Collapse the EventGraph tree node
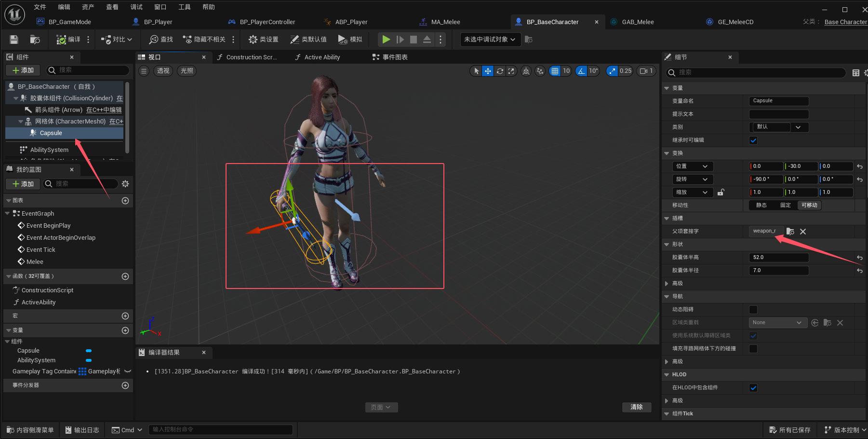Screen dimensions: 868x439 [x=7, y=213]
